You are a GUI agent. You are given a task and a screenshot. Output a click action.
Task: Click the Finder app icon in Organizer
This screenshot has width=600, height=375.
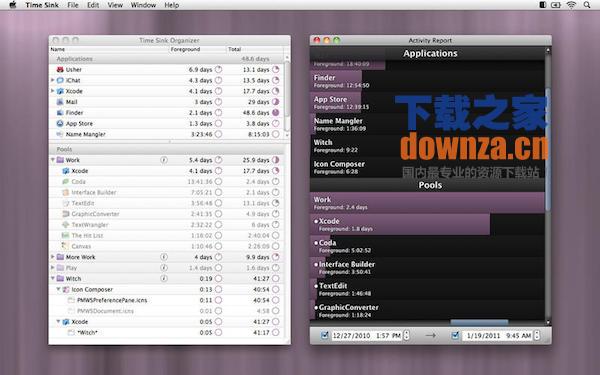60,112
